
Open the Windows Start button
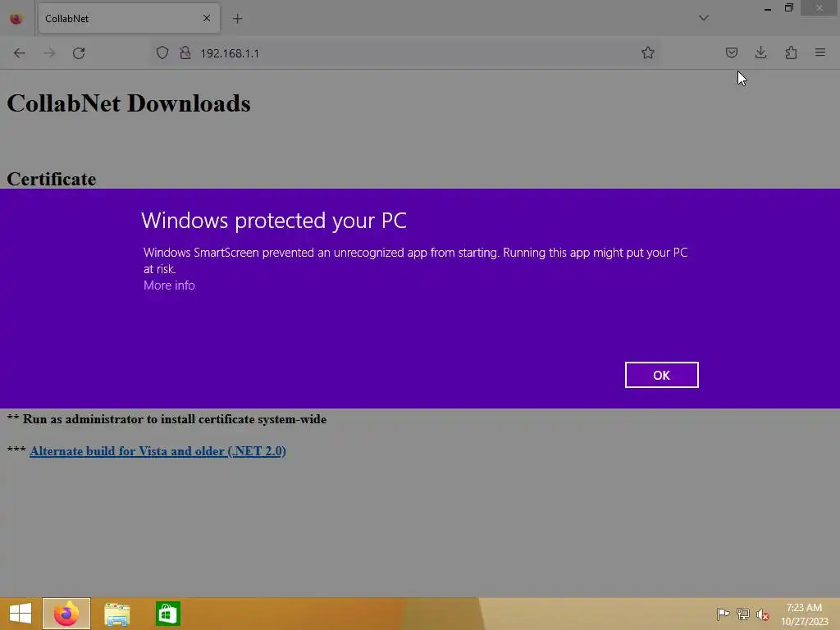(x=21, y=614)
